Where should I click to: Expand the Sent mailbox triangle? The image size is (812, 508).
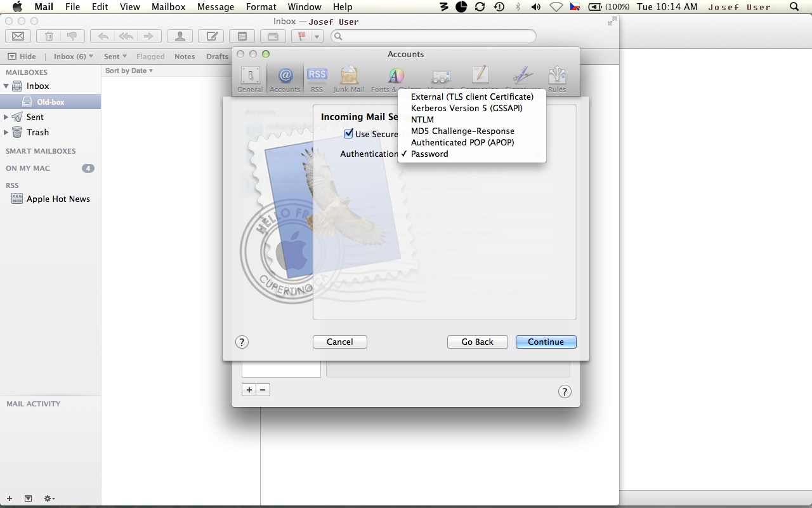[6, 117]
